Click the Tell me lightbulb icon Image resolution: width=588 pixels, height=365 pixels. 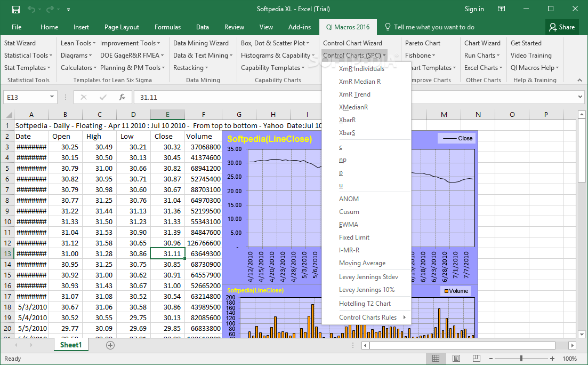[388, 27]
